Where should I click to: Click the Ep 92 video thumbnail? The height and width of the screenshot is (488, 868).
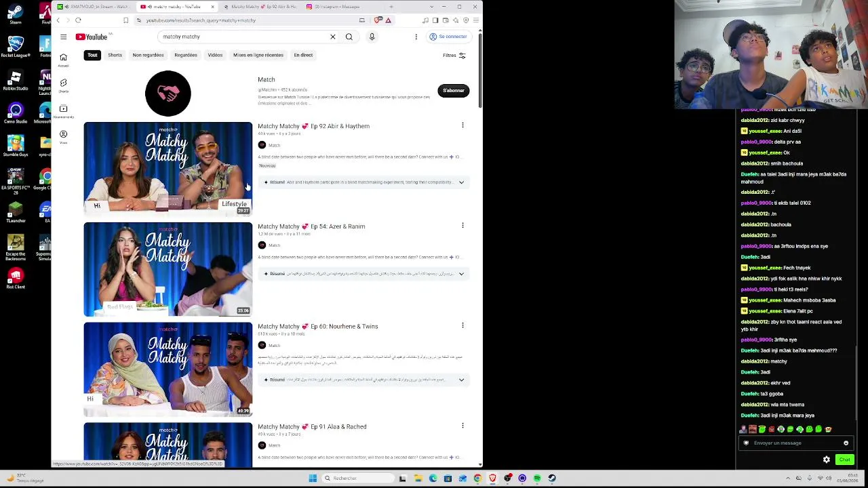(168, 169)
